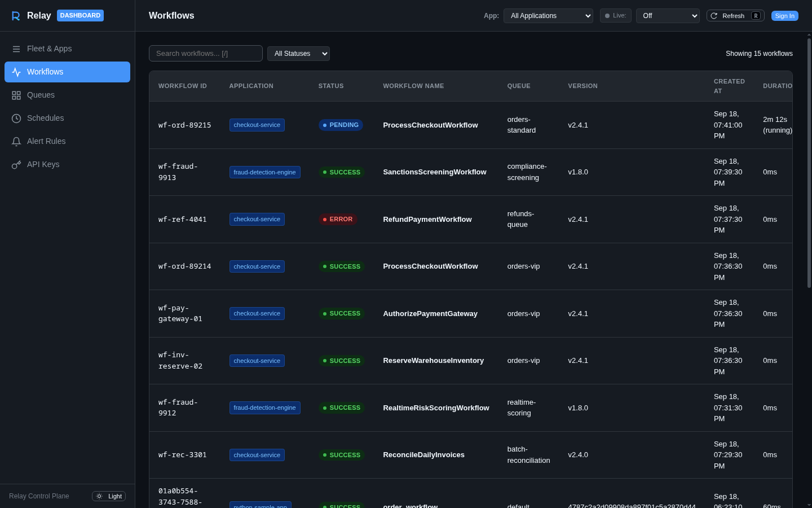
Task: Click SUCCESS badge in wf-fraud-9913 row
Action: (x=342, y=172)
